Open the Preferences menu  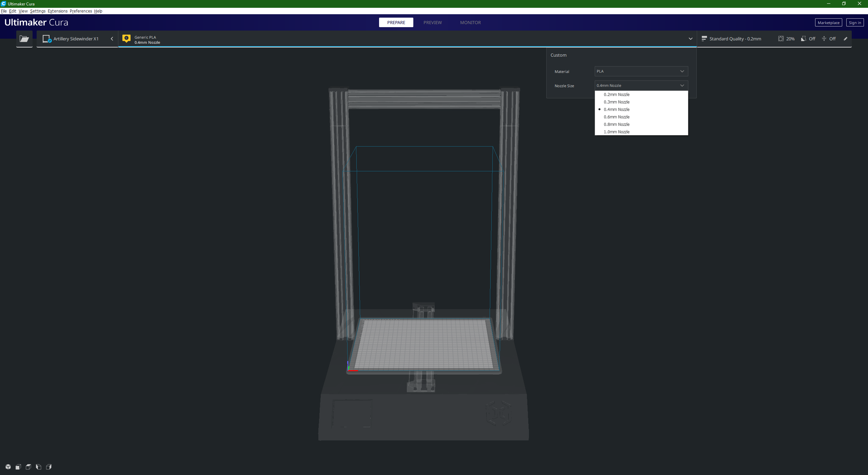(x=81, y=11)
